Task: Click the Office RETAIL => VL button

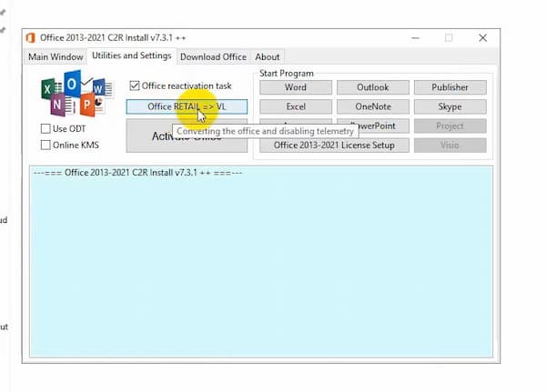Action: click(x=187, y=106)
